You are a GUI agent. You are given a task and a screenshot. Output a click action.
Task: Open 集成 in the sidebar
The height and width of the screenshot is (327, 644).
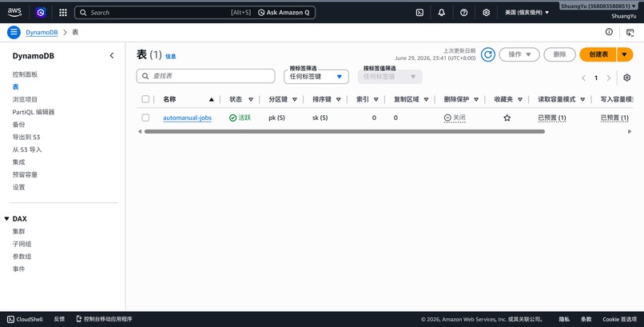tap(18, 162)
